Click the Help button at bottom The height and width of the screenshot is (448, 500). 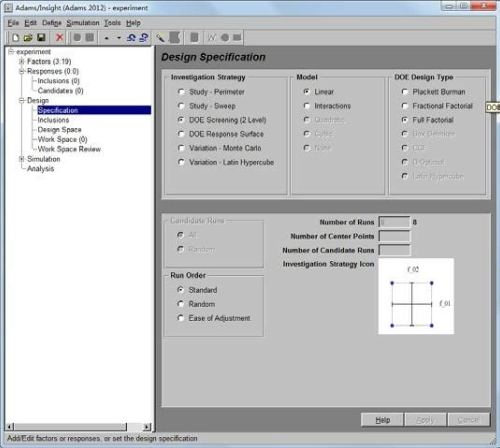pyautogui.click(x=382, y=420)
